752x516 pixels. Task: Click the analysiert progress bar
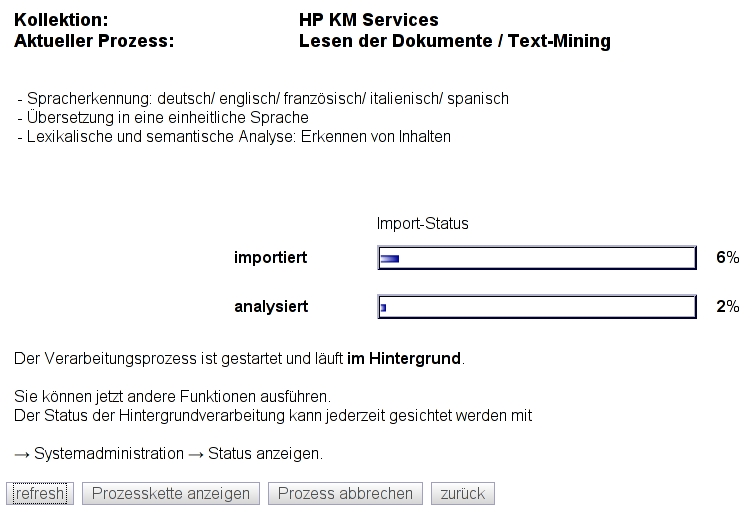point(537,307)
